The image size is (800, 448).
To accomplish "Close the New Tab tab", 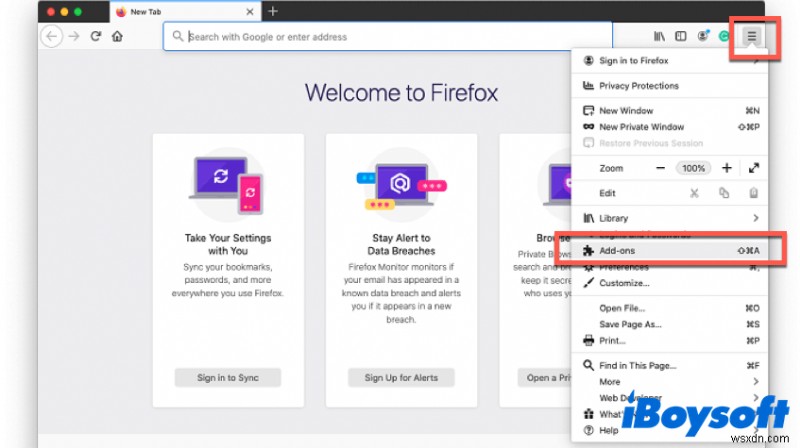I will tap(250, 12).
